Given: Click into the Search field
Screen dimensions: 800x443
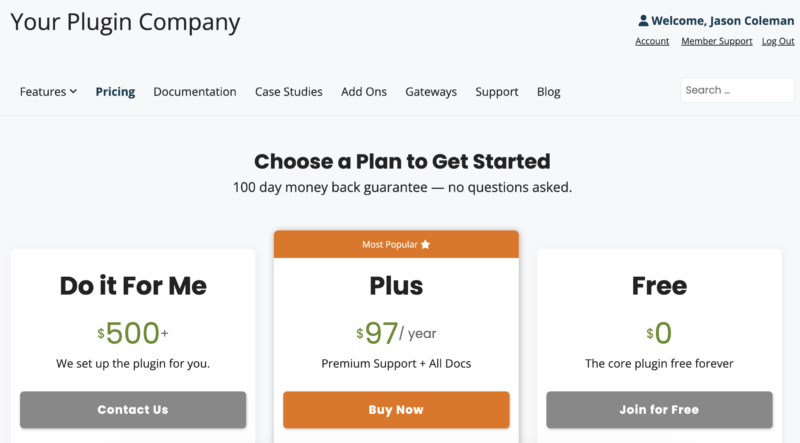Looking at the screenshot, I should pos(737,90).
